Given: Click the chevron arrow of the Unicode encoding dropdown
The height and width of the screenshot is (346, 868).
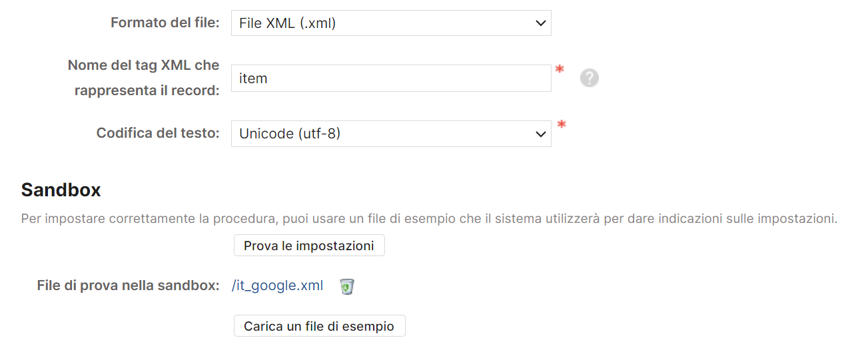Looking at the screenshot, I should pos(540,134).
